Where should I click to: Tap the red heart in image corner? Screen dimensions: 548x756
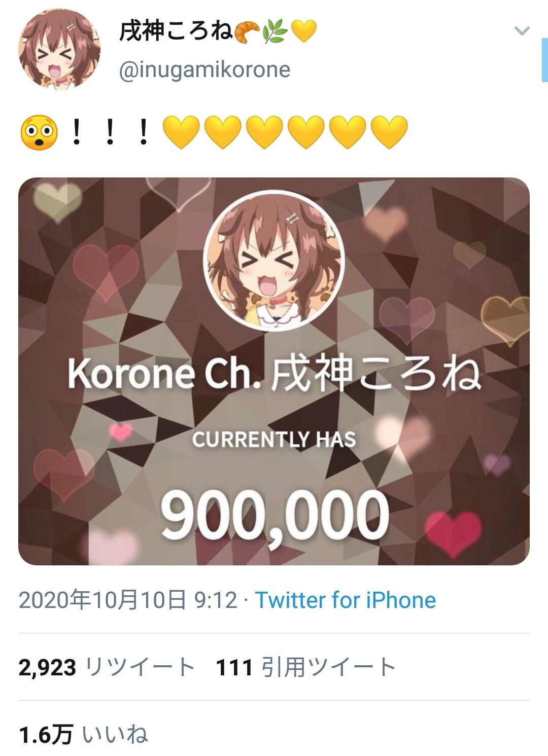453,534
